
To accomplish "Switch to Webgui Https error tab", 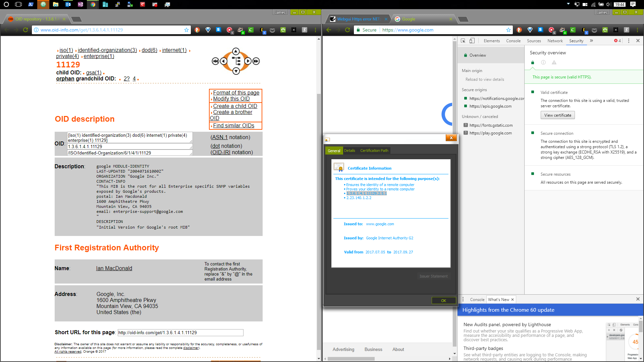I will pos(358,19).
